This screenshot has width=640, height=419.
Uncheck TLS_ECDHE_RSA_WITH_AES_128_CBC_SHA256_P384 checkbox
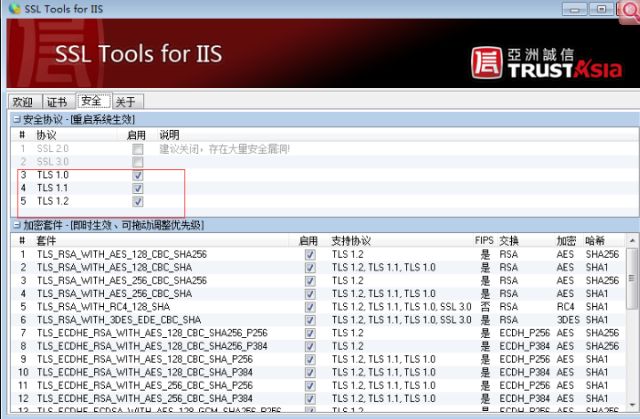tap(310, 346)
